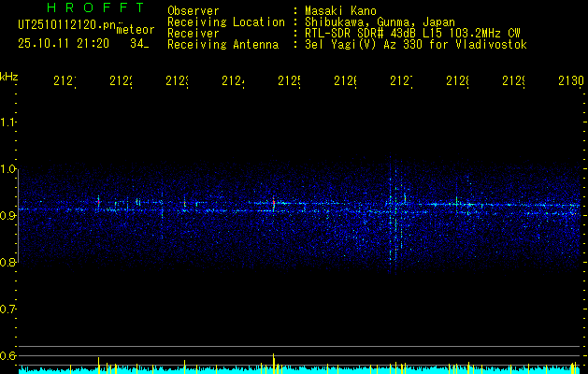The height and width of the screenshot is (374, 588).
Task: Click the HROFFT title text
Action: pos(95,7)
